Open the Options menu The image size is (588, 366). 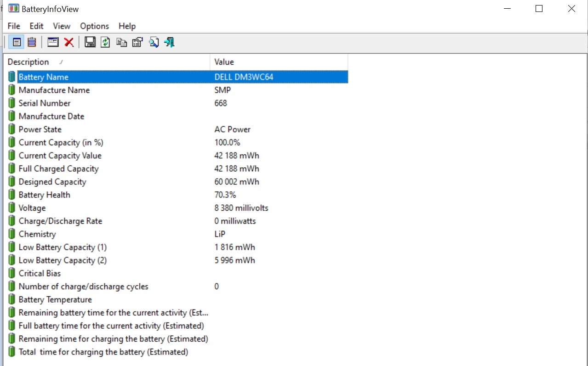point(94,26)
